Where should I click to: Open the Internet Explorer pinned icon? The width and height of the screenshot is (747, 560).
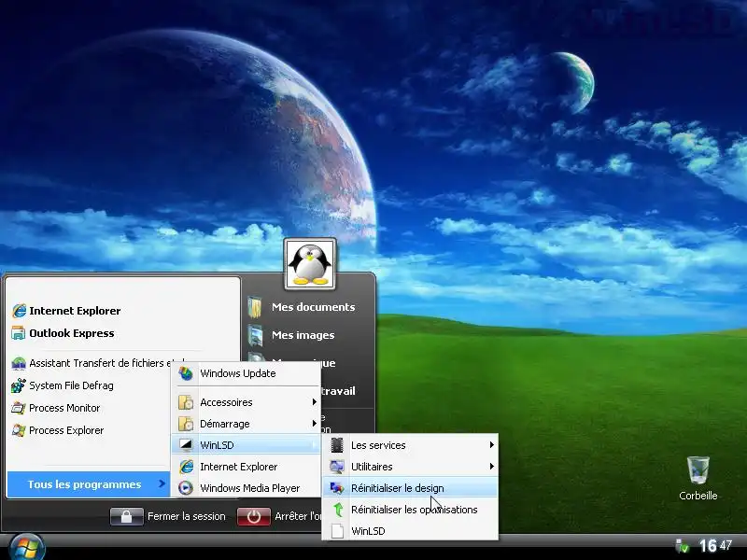(19, 311)
